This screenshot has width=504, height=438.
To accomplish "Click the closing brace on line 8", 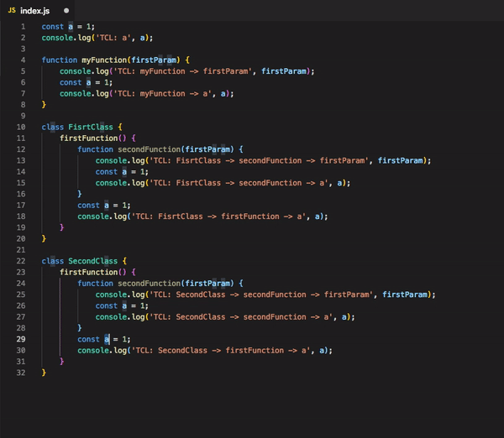I will tap(44, 105).
